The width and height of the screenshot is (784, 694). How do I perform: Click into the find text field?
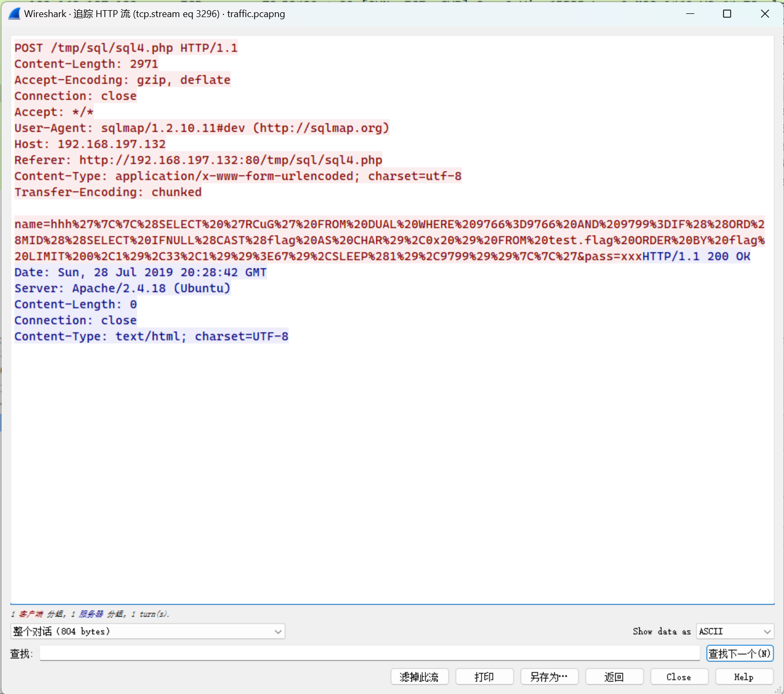[x=370, y=653]
